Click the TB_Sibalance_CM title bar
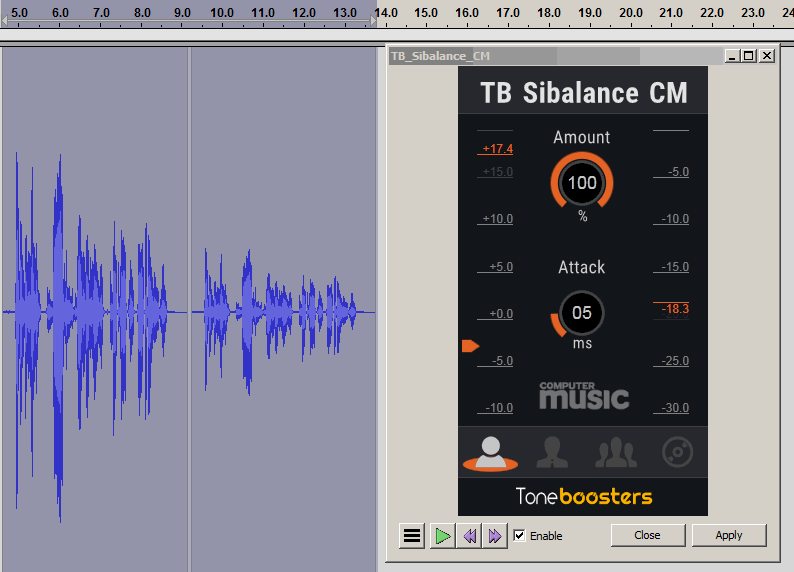Viewport: 794px width, 572px height. pyautogui.click(x=556, y=56)
